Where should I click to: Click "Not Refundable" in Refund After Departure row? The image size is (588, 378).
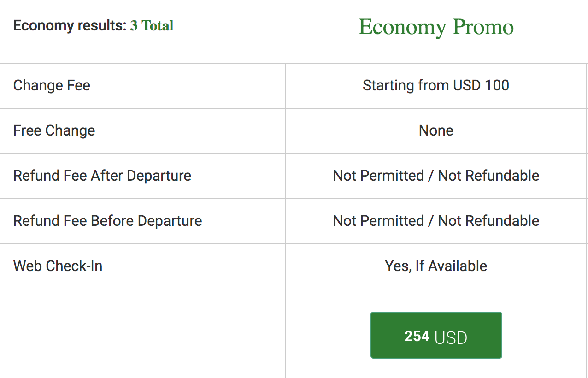(488, 176)
